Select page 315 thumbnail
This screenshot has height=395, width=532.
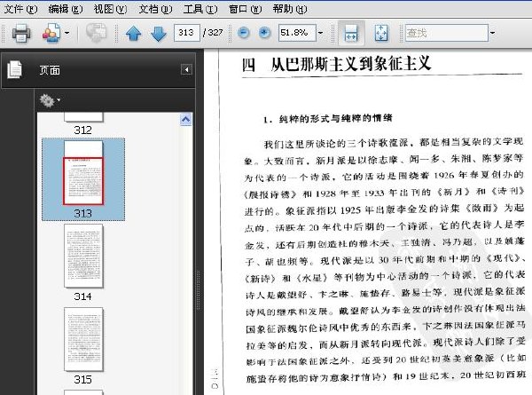point(83,339)
